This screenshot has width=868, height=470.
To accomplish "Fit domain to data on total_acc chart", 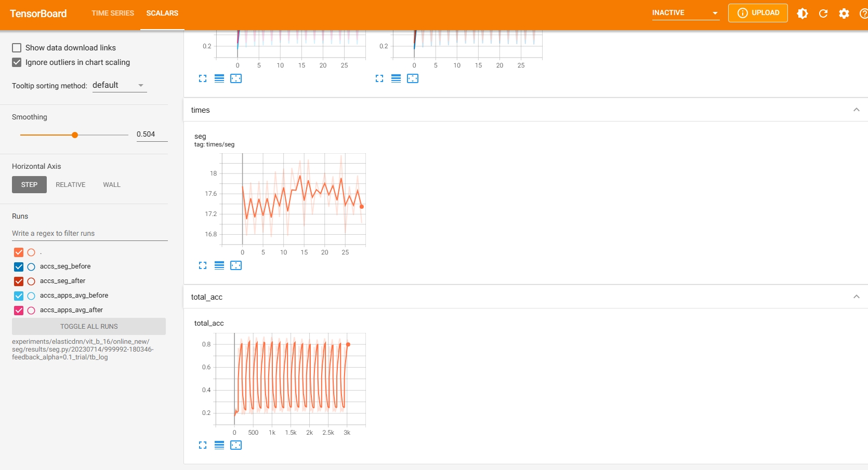I will [236, 445].
